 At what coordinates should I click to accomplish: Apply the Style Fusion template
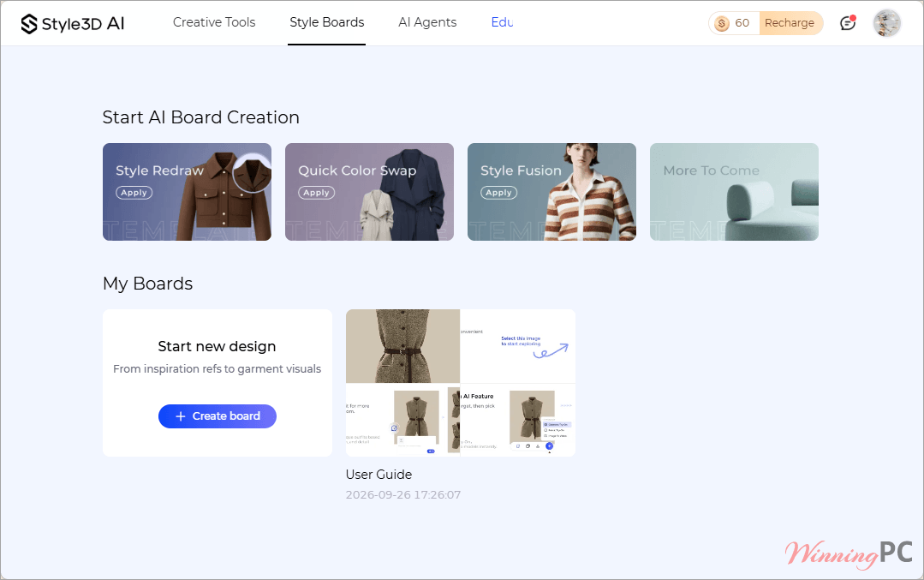pyautogui.click(x=498, y=193)
